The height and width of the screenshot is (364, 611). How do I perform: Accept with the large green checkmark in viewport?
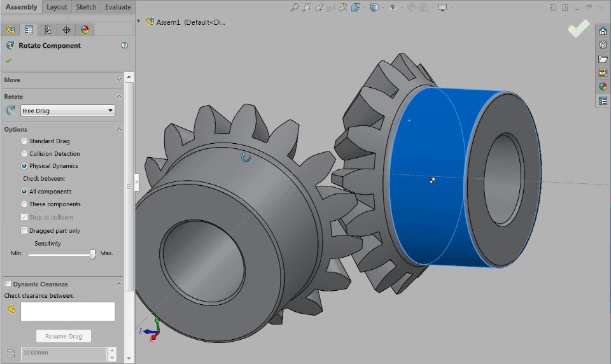click(579, 29)
